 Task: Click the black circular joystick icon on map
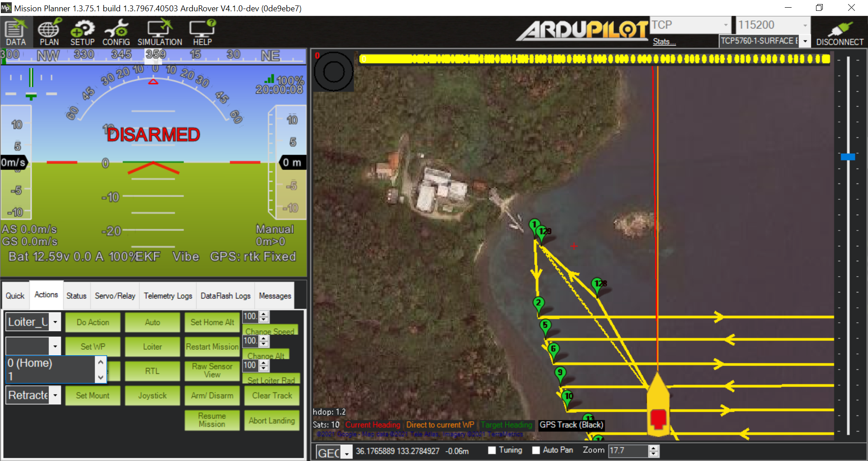point(334,71)
